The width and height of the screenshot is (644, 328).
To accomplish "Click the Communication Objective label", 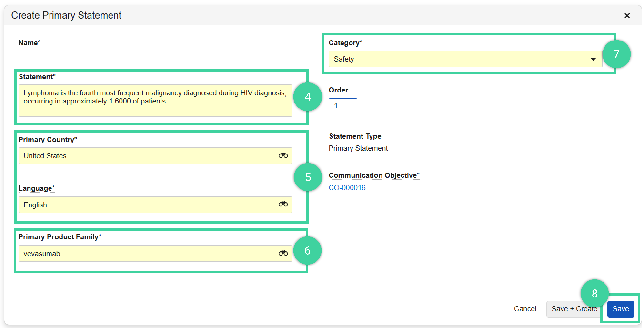I will 374,175.
